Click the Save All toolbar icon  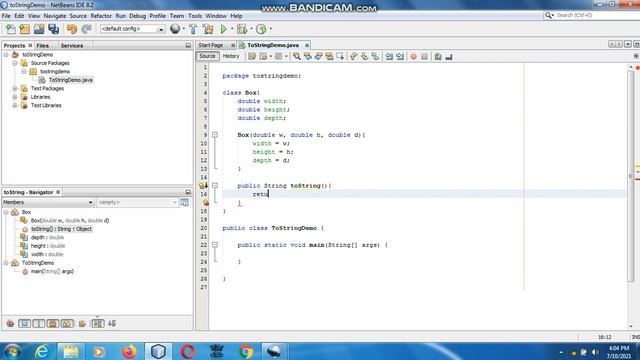[53, 29]
